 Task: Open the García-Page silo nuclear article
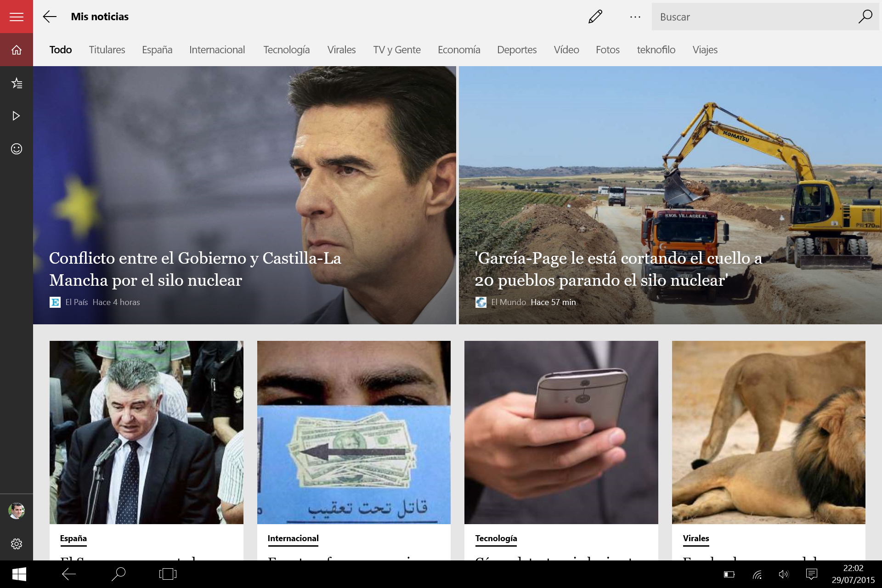(618, 269)
